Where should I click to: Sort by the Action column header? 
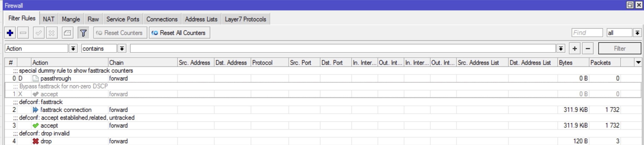tap(69, 62)
